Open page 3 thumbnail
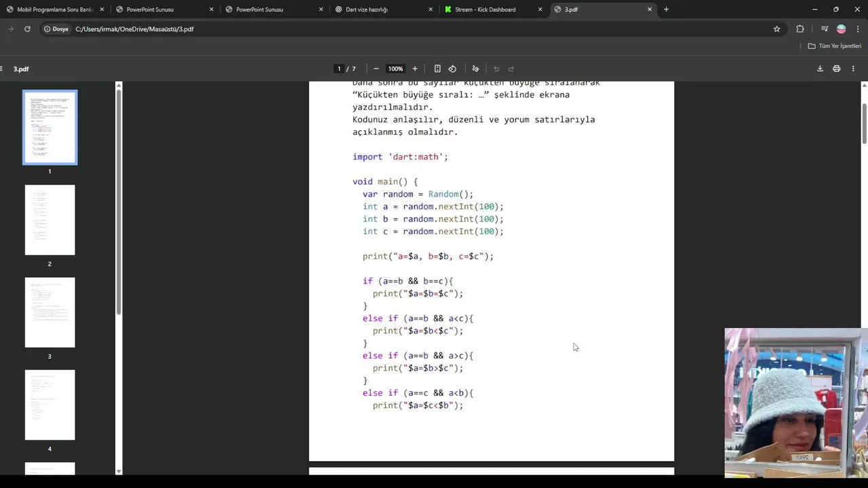The image size is (868, 488). [x=50, y=312]
